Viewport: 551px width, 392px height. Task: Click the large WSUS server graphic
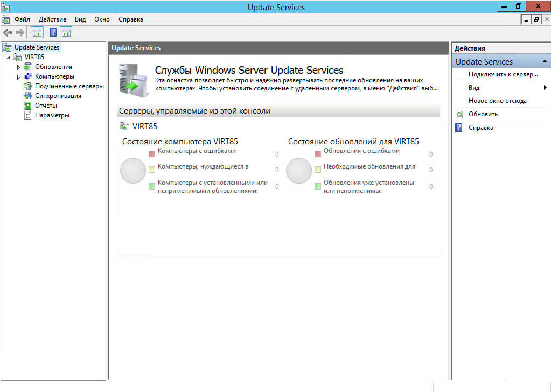pos(133,80)
